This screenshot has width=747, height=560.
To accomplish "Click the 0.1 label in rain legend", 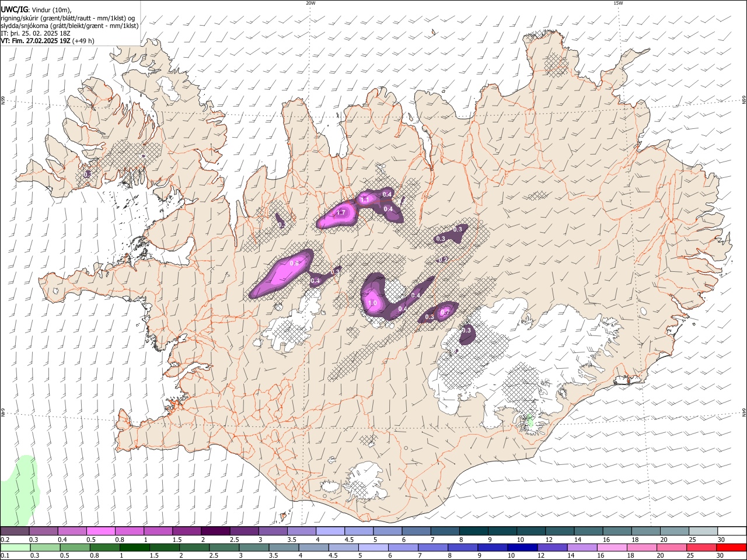I will [5, 556].
